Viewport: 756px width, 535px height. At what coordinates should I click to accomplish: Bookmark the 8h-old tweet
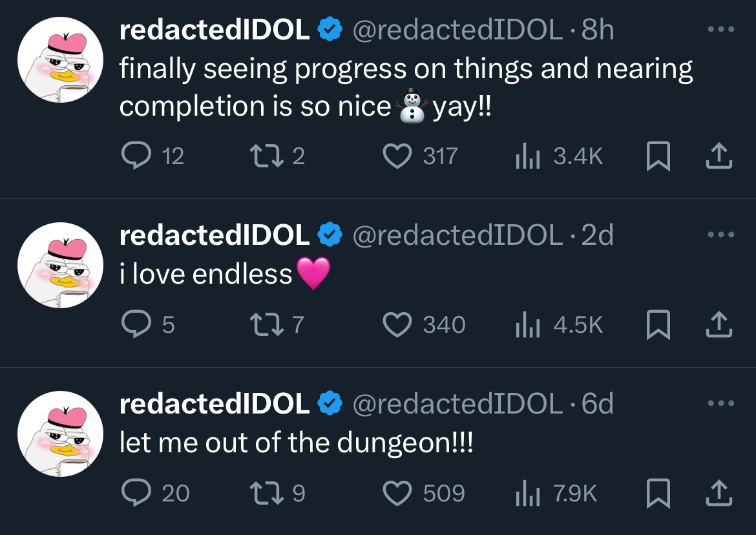pos(658,156)
